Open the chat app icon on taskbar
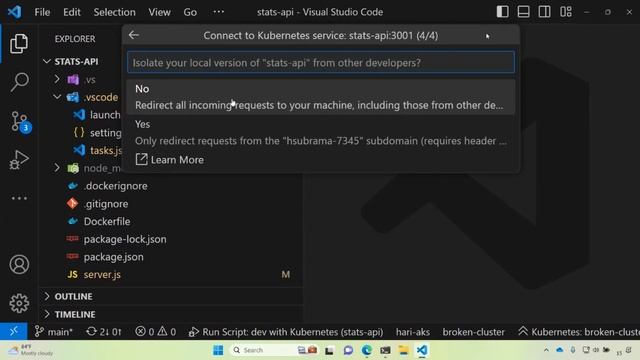The image size is (640, 360). [x=348, y=350]
